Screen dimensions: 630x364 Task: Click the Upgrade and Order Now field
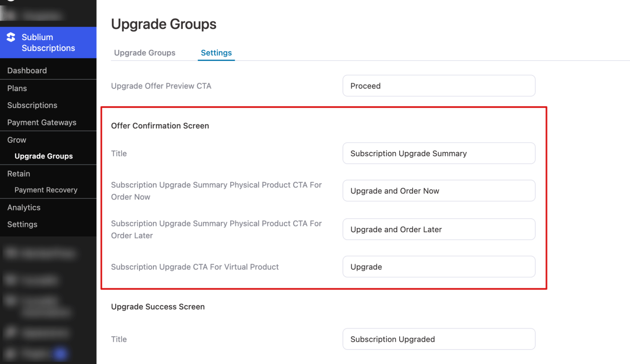[x=438, y=191]
